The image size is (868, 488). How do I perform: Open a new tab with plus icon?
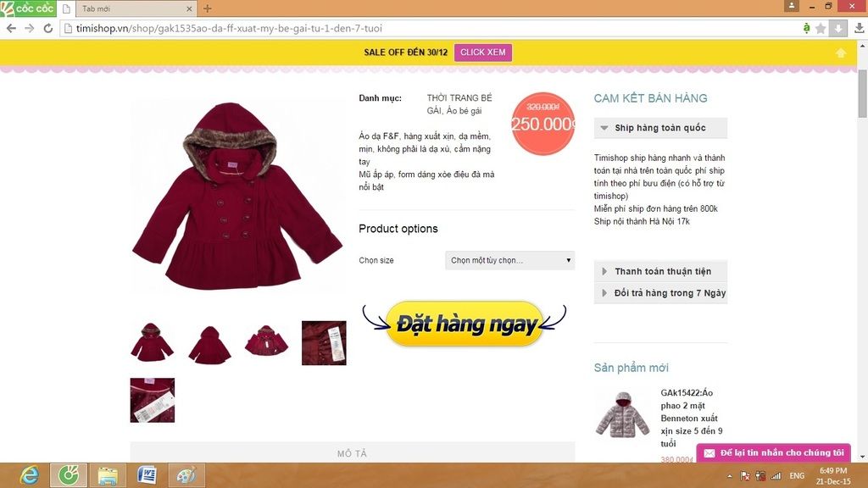point(207,8)
